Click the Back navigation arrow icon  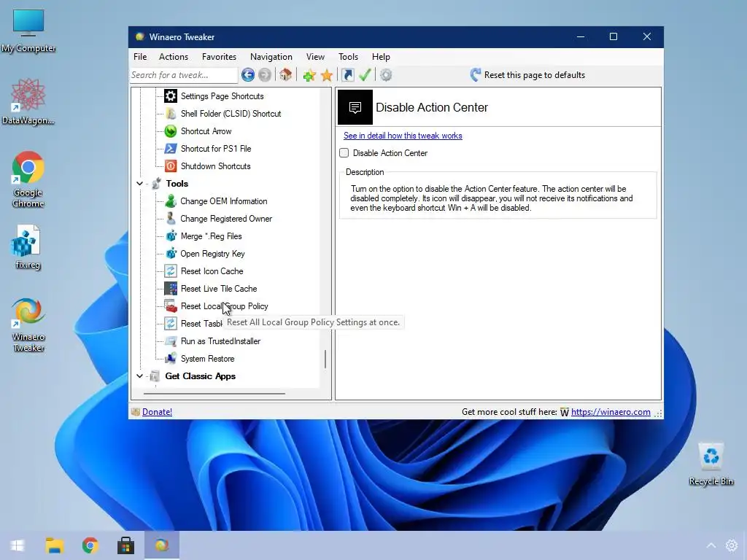pos(248,75)
